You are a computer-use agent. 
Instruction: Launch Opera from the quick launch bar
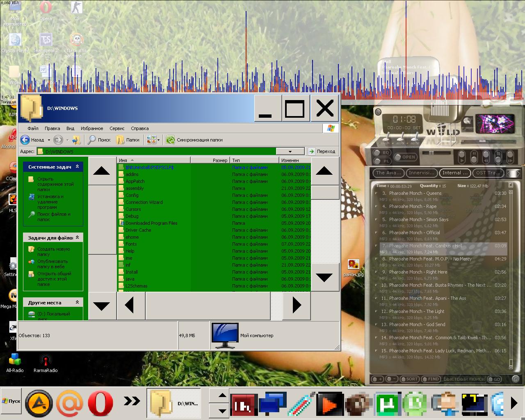coord(100,403)
